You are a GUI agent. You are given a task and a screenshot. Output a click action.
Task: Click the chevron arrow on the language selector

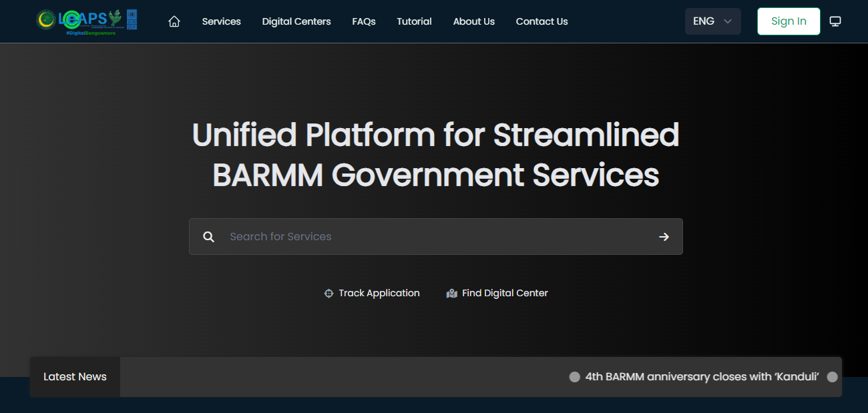coord(727,21)
